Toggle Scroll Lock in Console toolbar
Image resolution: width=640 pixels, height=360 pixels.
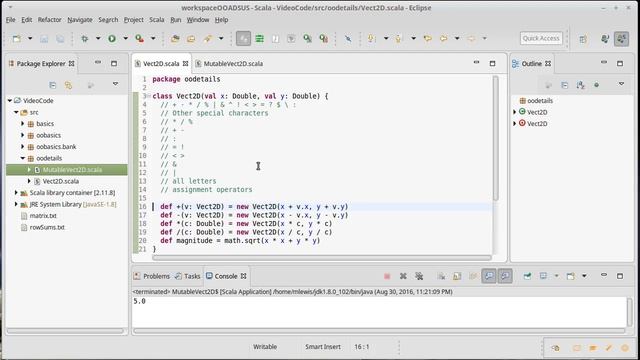(457, 276)
